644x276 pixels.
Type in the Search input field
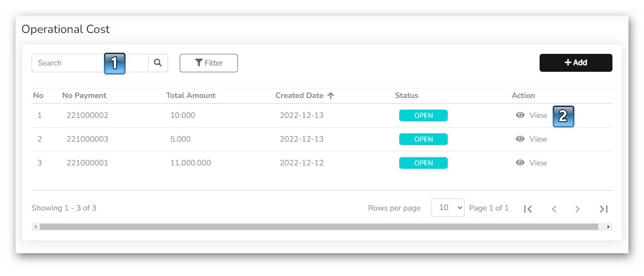coord(68,63)
